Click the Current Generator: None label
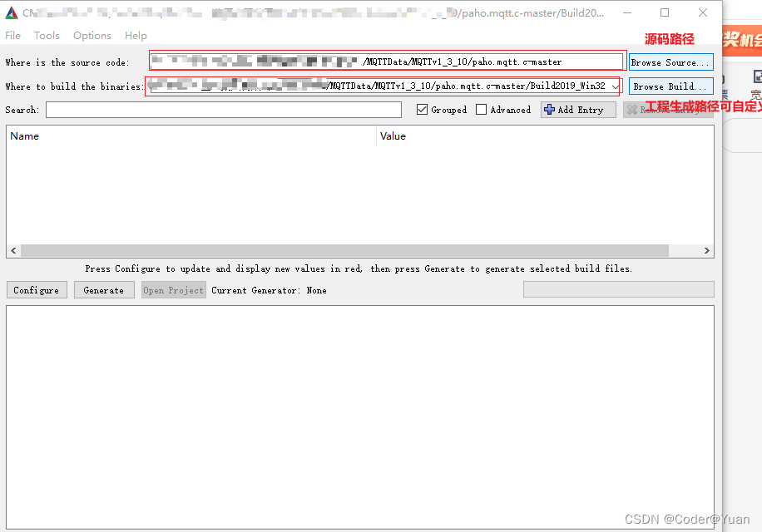 (269, 290)
